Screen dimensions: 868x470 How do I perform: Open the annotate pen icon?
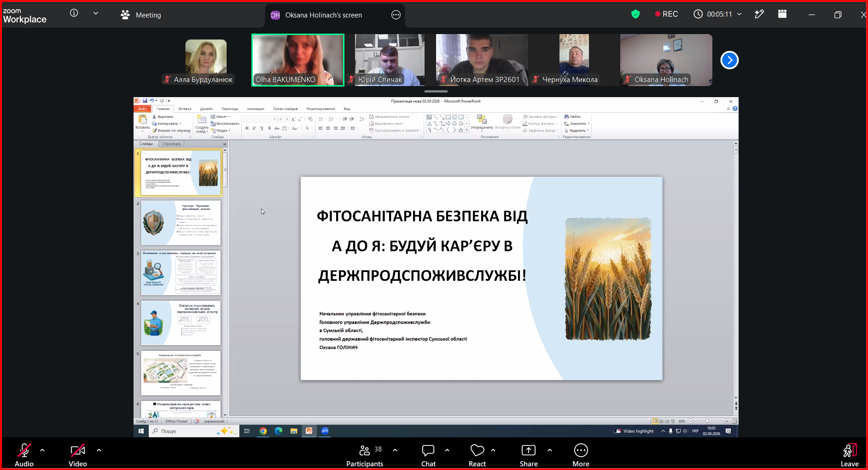(759, 14)
